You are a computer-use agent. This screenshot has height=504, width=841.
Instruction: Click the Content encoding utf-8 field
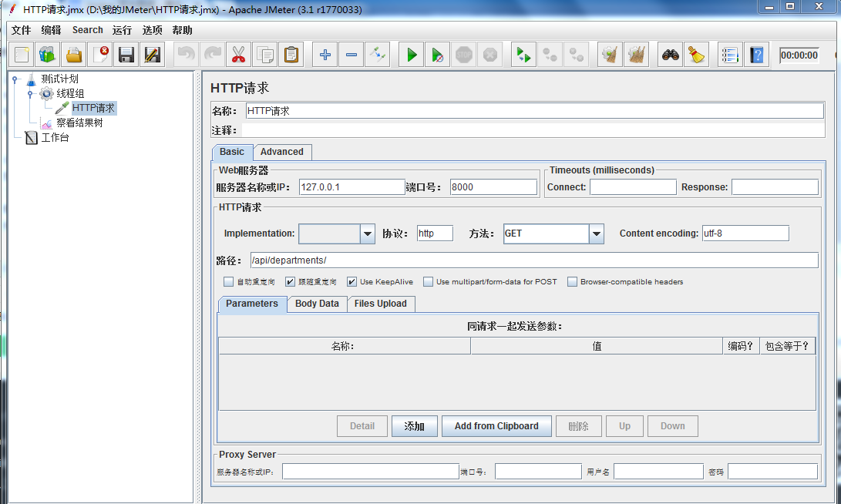click(745, 234)
